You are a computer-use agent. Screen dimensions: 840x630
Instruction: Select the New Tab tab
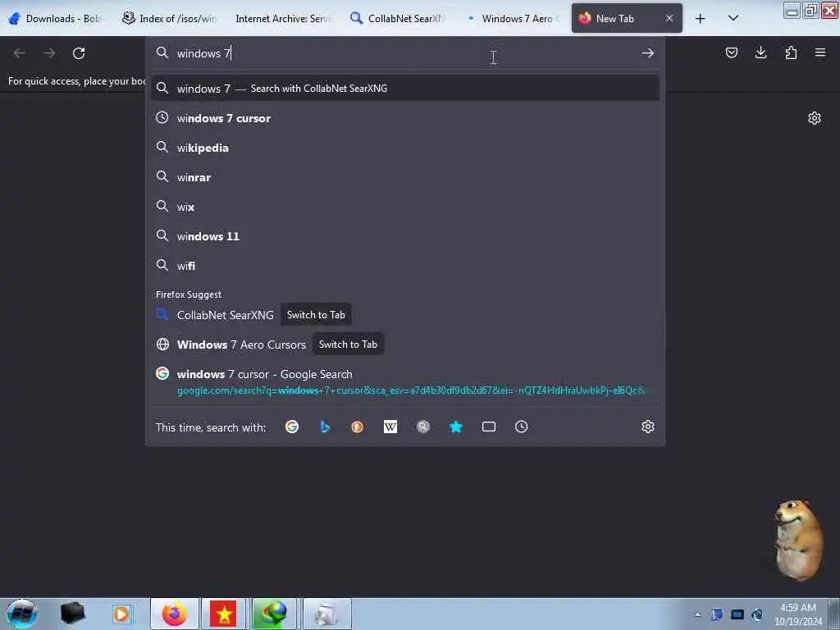(x=627, y=19)
